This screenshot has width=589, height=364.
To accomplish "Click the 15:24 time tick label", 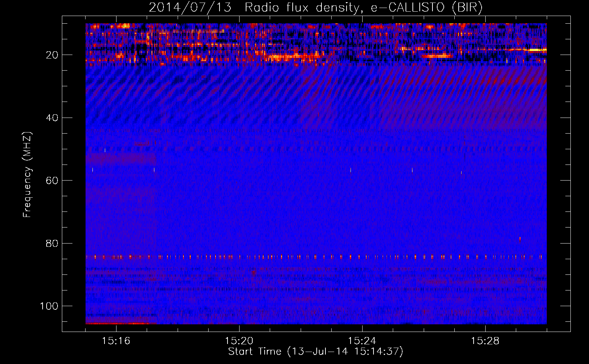I will point(362,341).
